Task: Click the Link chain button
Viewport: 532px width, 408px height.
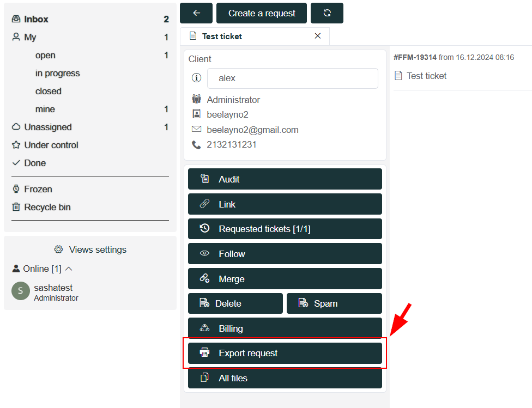Action: pos(285,204)
